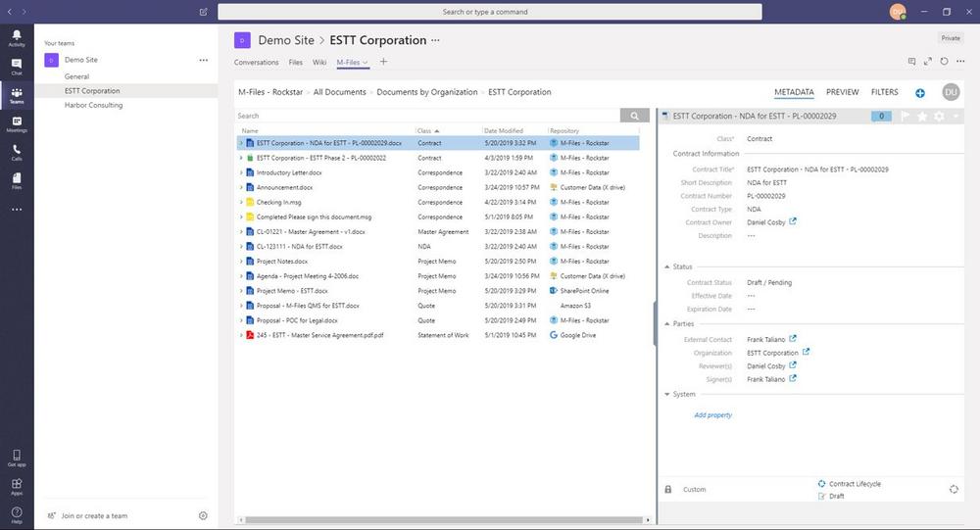This screenshot has height=530, width=980.
Task: Expand the 245 - ESTT Master Service Agreement row
Action: pyautogui.click(x=241, y=335)
